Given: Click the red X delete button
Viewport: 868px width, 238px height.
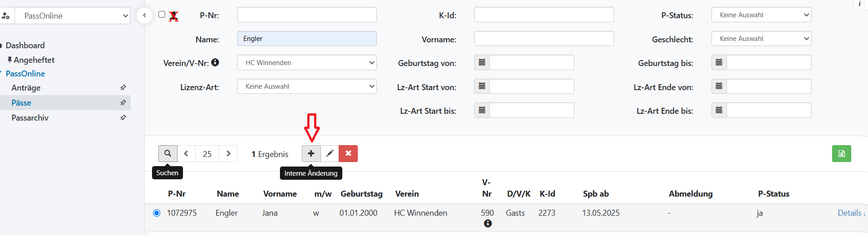Looking at the screenshot, I should click(x=348, y=154).
